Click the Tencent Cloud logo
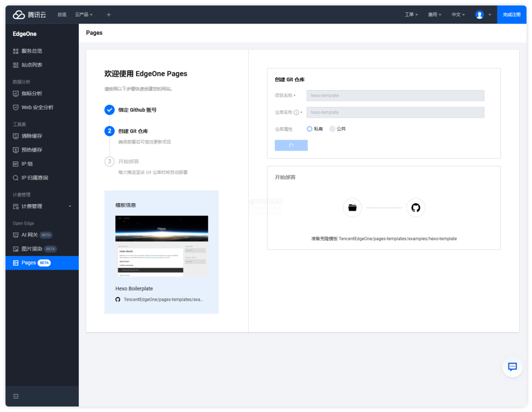 click(x=29, y=15)
